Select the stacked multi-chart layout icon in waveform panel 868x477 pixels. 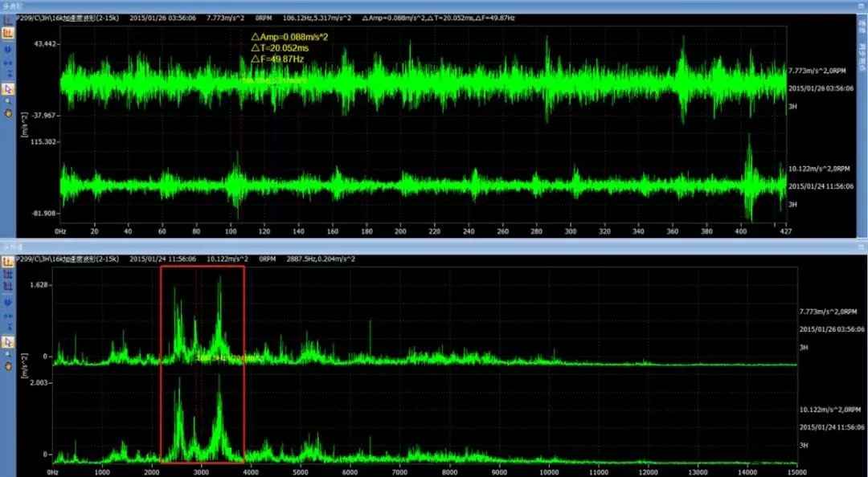8,34
